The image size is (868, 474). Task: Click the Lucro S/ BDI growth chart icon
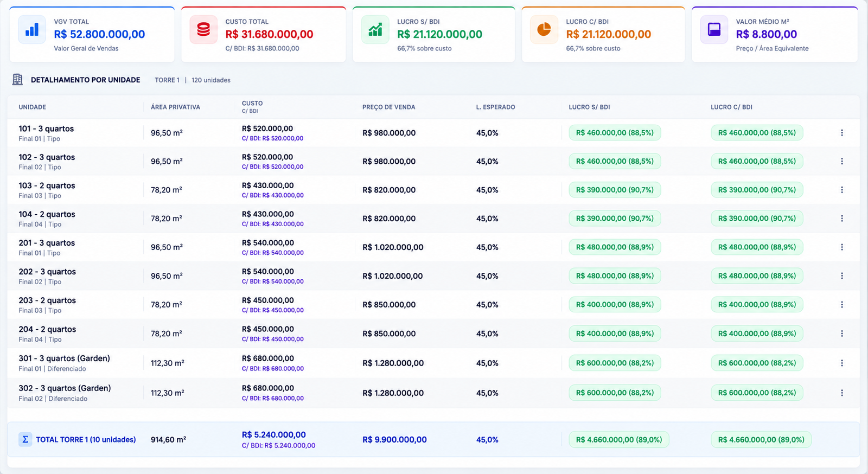[x=375, y=29]
